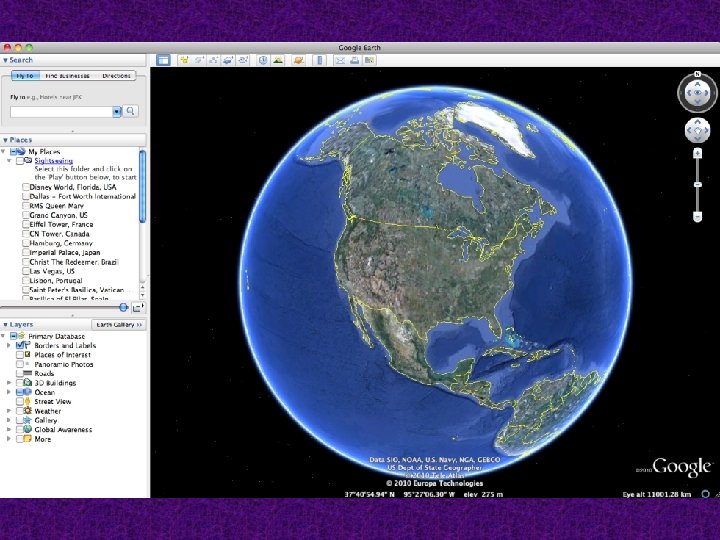Switch to the Directions tab
This screenshot has width=720, height=540.
(x=116, y=76)
